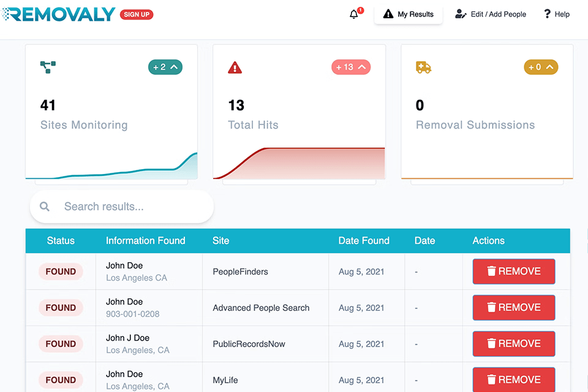
Task: Sort by the Date Found column header
Action: 364,241
